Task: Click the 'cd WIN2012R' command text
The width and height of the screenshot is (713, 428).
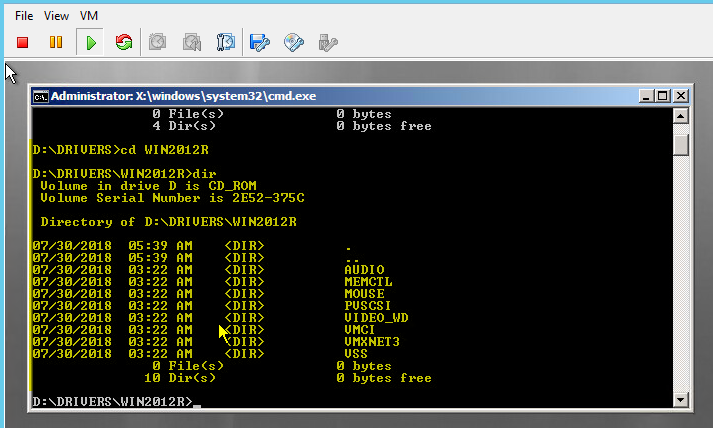Action: pos(164,150)
